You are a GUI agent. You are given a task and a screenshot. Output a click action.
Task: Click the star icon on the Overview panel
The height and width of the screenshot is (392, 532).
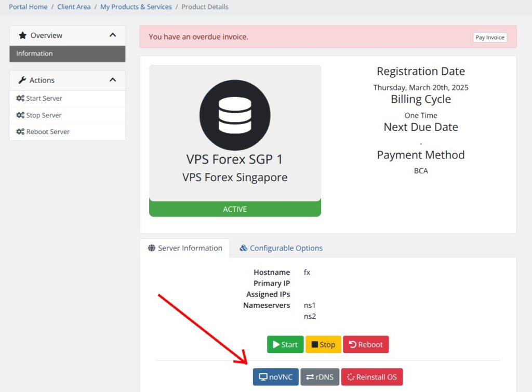[22, 35]
